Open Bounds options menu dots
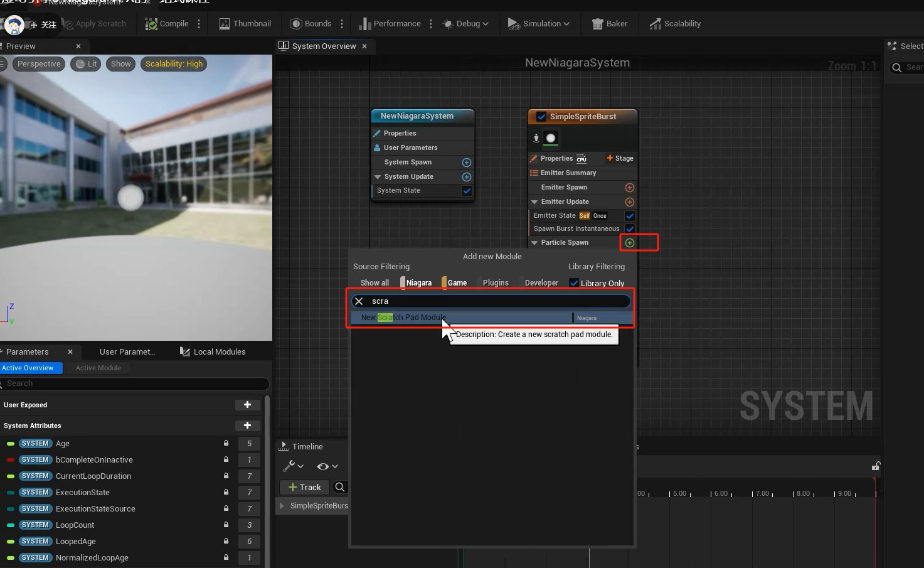This screenshot has height=568, width=924. click(x=342, y=24)
